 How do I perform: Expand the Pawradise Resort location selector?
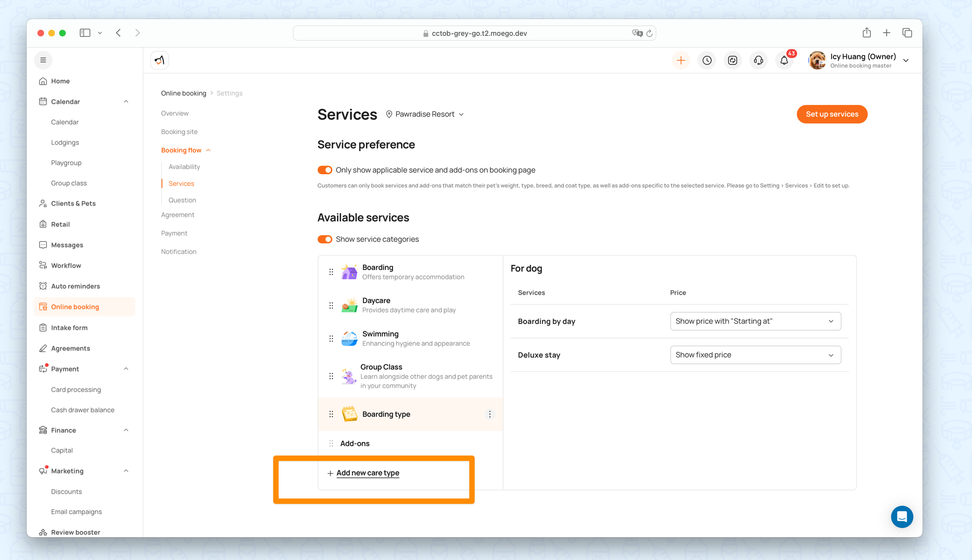[x=425, y=114]
